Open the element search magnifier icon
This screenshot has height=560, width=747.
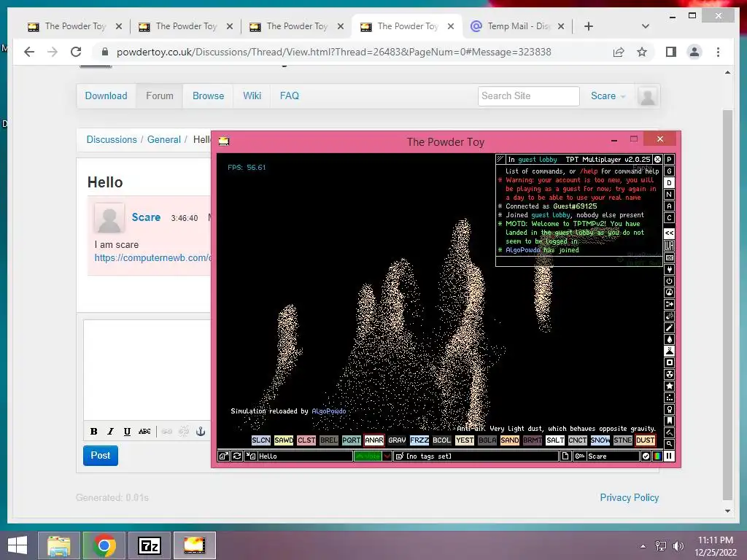click(670, 444)
